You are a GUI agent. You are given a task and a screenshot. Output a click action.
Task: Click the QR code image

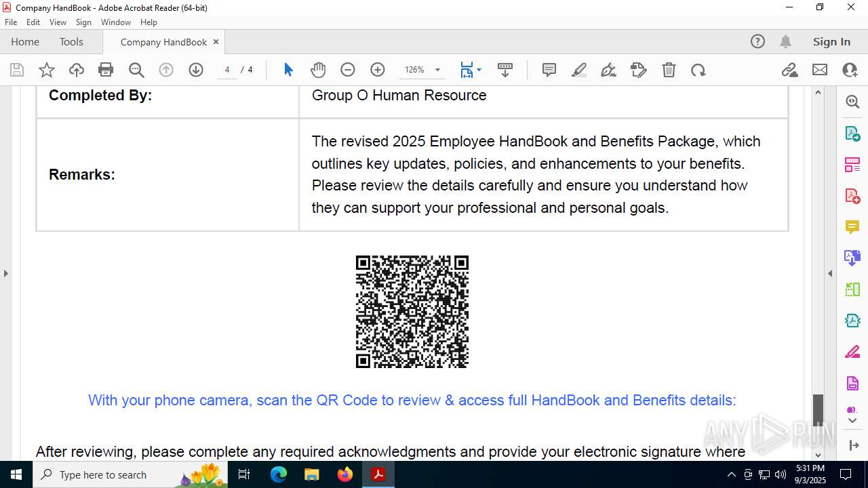point(412,312)
